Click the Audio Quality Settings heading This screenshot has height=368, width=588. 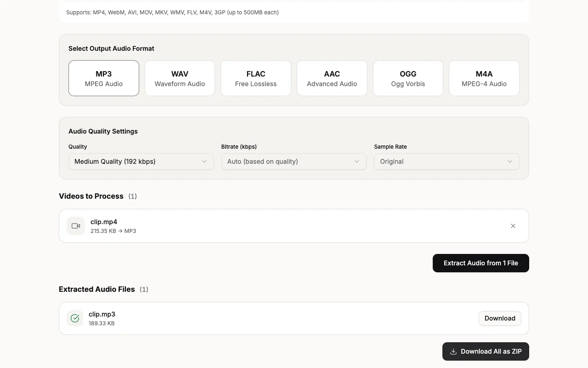[103, 131]
